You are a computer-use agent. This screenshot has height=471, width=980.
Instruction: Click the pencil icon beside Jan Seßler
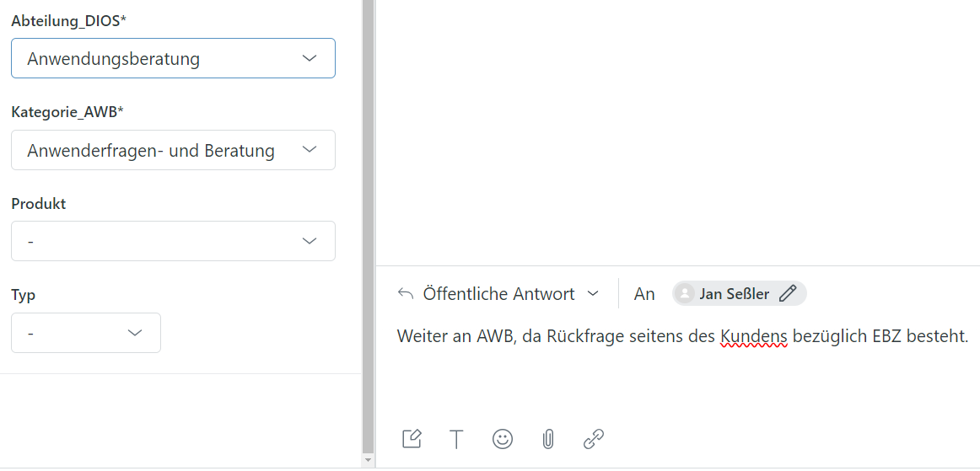point(788,293)
